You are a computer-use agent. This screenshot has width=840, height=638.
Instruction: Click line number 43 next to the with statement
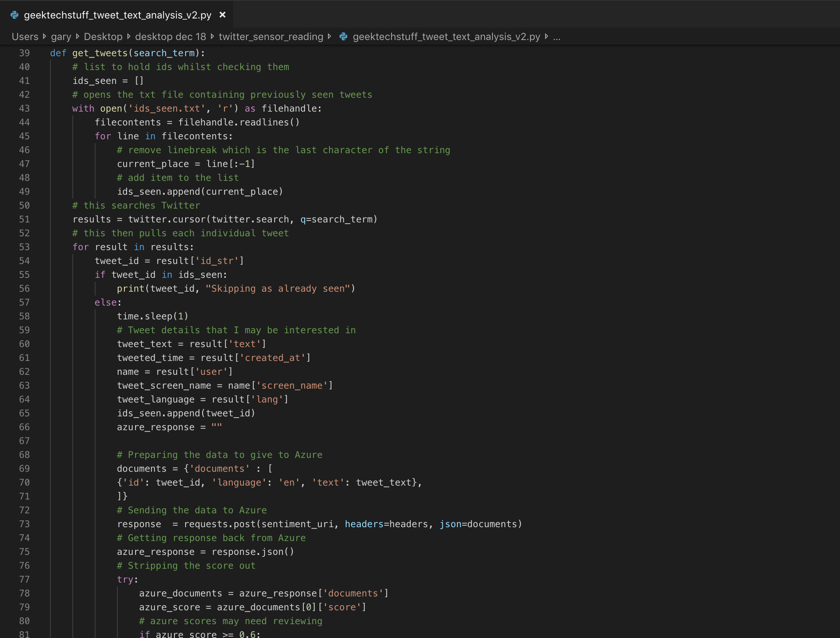point(24,109)
